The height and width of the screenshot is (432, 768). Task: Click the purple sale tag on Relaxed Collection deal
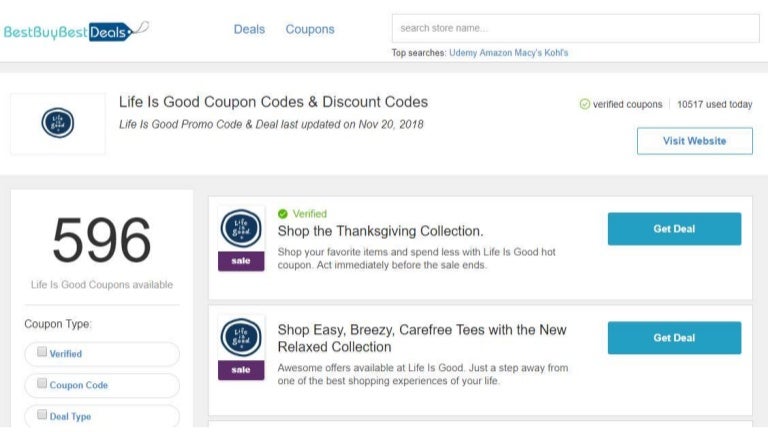click(241, 370)
